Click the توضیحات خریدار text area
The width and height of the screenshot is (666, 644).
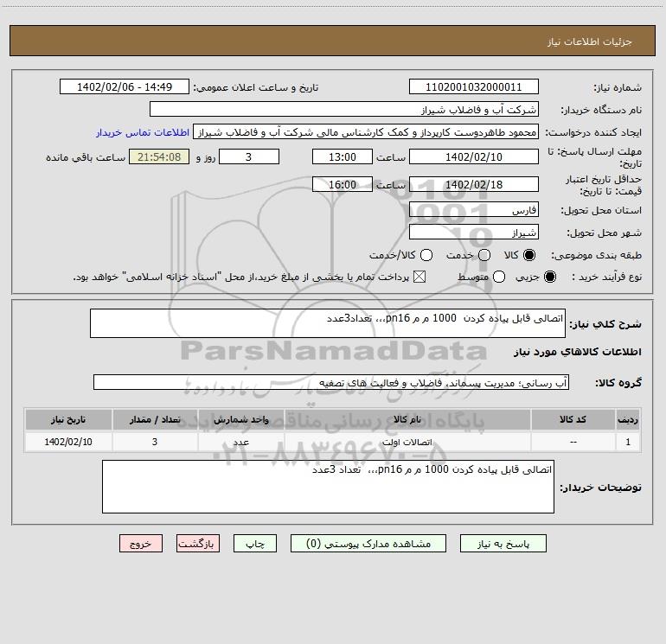click(328, 487)
